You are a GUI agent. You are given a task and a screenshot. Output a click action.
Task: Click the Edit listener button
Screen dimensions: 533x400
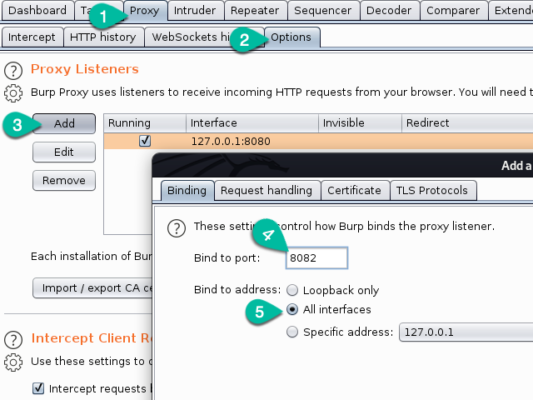click(64, 152)
